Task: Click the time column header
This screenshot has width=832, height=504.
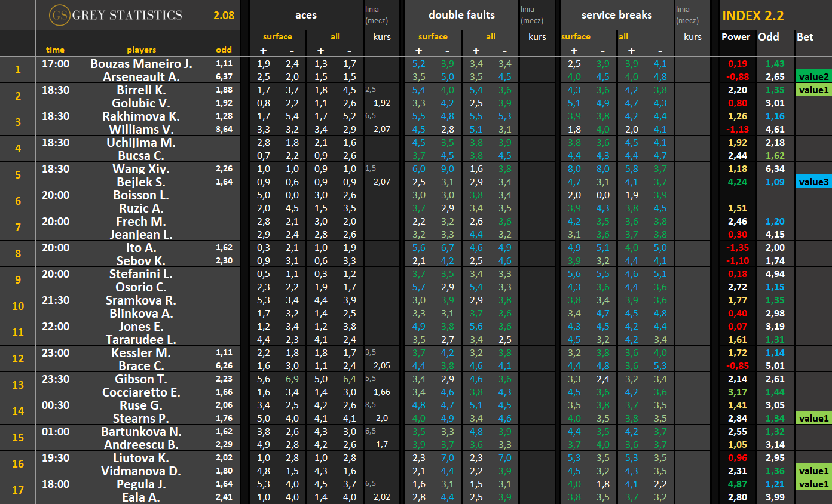Action: pos(55,50)
